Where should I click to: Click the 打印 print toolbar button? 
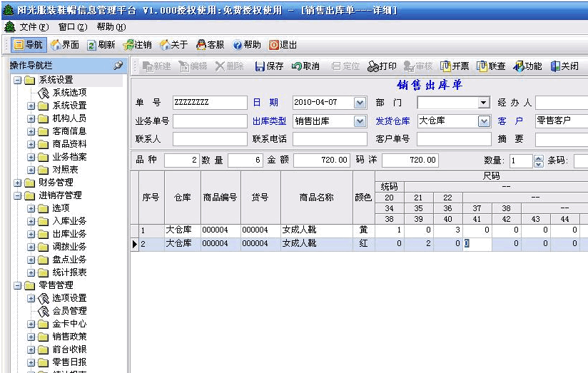pos(382,66)
